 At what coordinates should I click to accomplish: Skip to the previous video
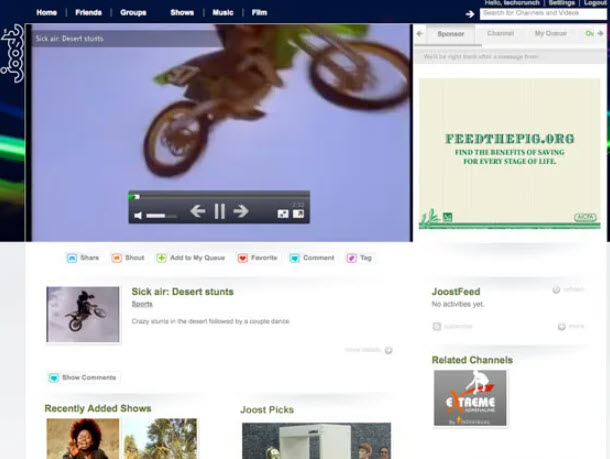pyautogui.click(x=198, y=211)
